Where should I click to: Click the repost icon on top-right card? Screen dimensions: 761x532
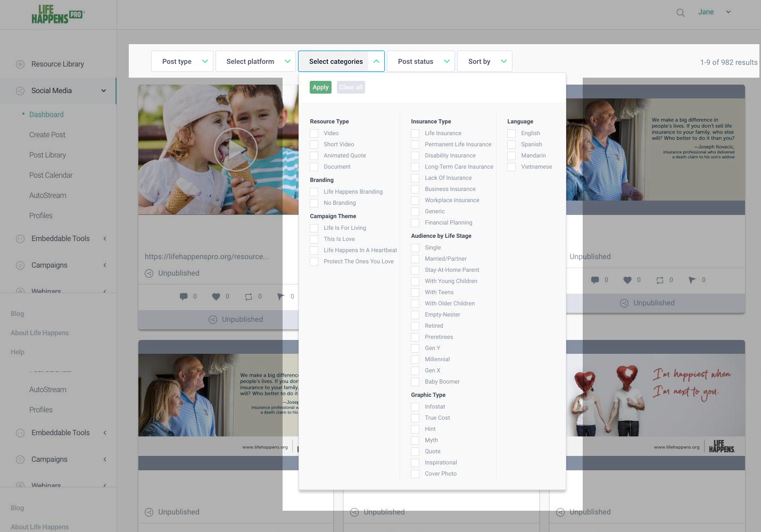[660, 280]
